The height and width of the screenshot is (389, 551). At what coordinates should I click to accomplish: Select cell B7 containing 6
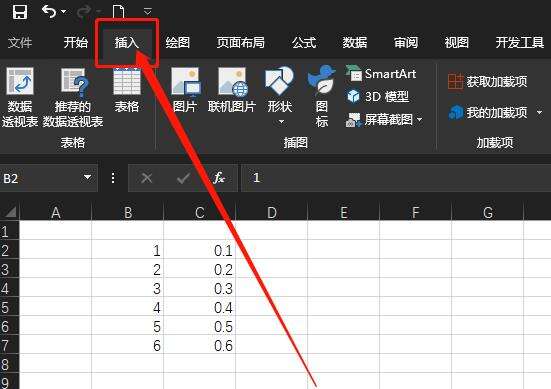coord(128,345)
